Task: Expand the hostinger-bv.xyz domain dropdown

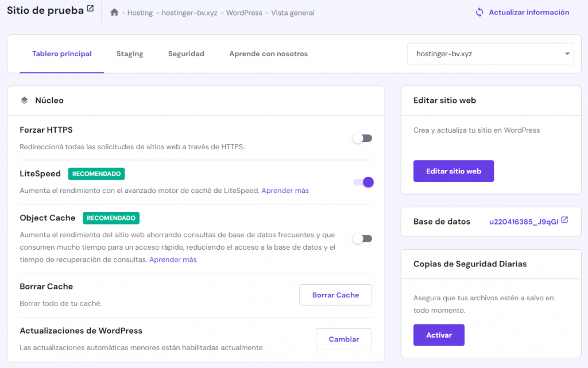Action: 490,53
